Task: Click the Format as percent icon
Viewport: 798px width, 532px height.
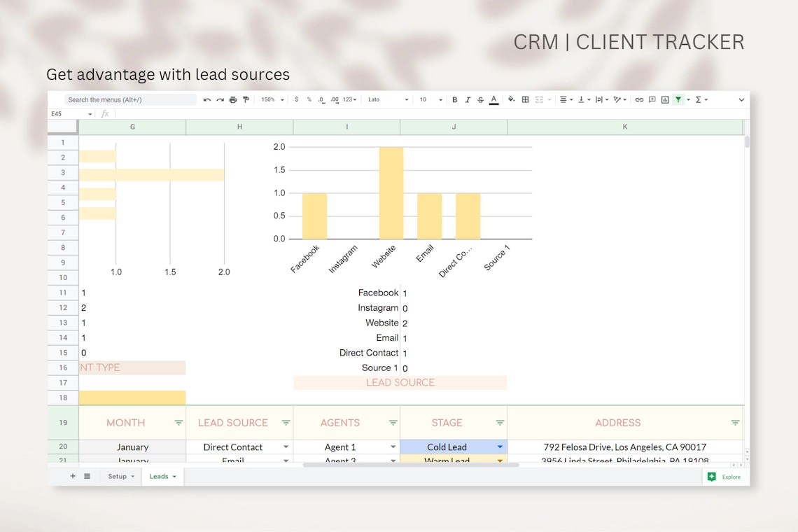Action: tap(309, 99)
